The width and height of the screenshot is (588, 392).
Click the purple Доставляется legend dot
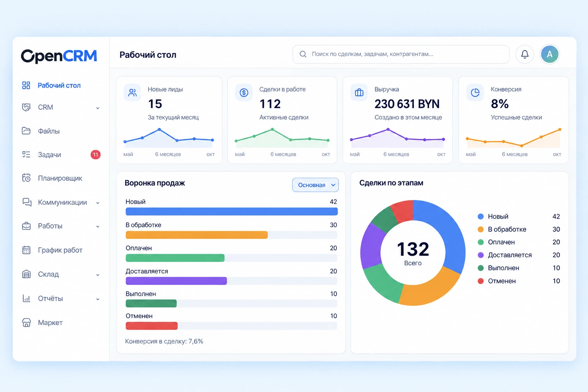point(481,255)
